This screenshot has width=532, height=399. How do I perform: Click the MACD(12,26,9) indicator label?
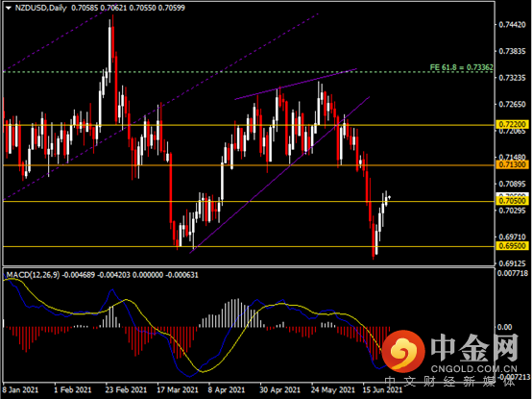pyautogui.click(x=33, y=275)
